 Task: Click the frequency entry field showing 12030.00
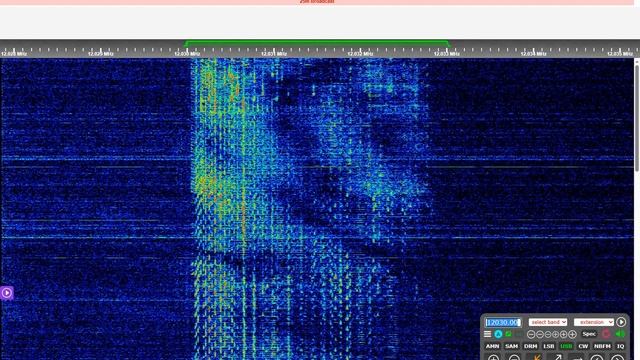503,322
